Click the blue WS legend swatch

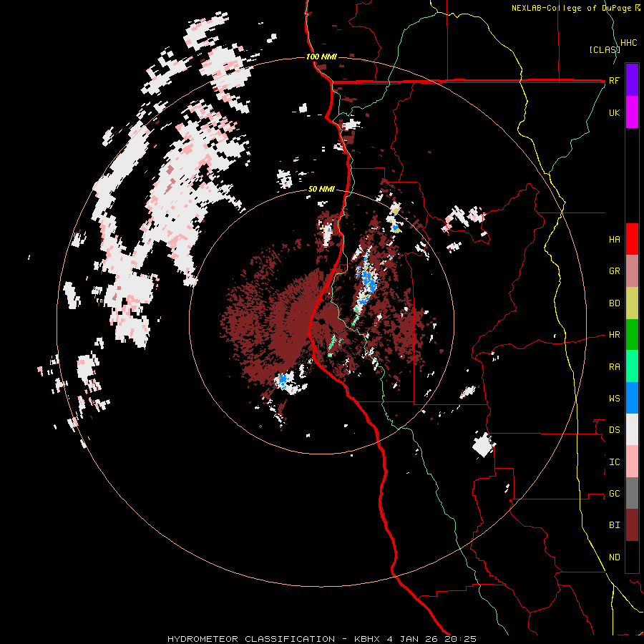click(632, 398)
